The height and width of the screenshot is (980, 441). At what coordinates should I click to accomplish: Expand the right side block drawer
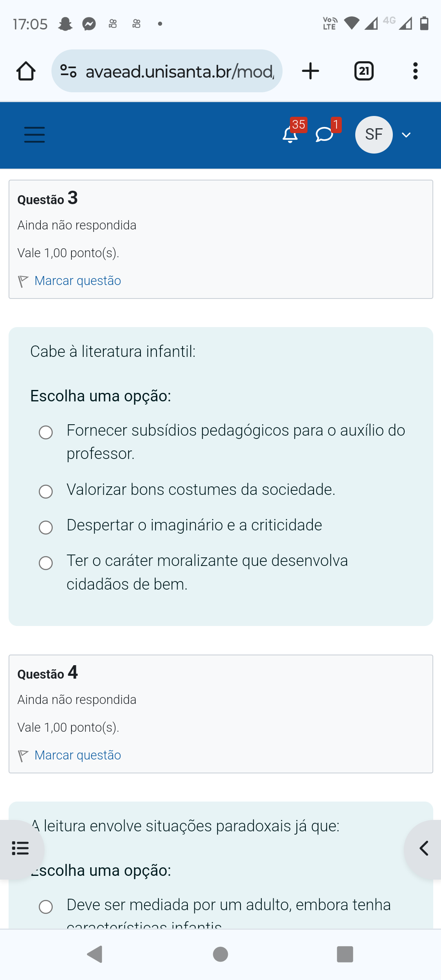click(424, 848)
